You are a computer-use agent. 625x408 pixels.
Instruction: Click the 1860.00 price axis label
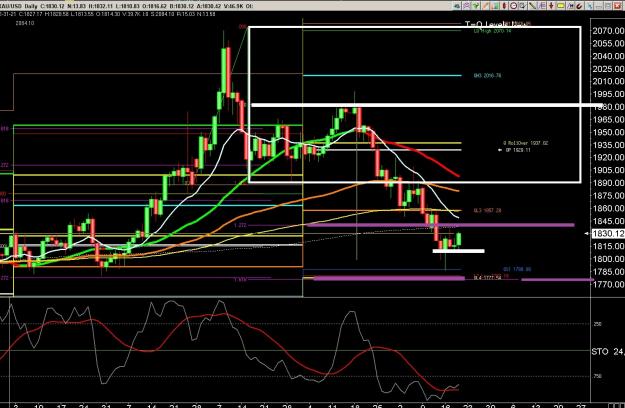[x=609, y=208]
